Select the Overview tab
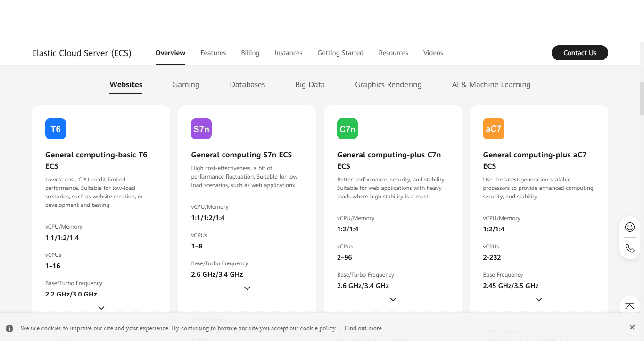This screenshot has width=644, height=362. (170, 53)
